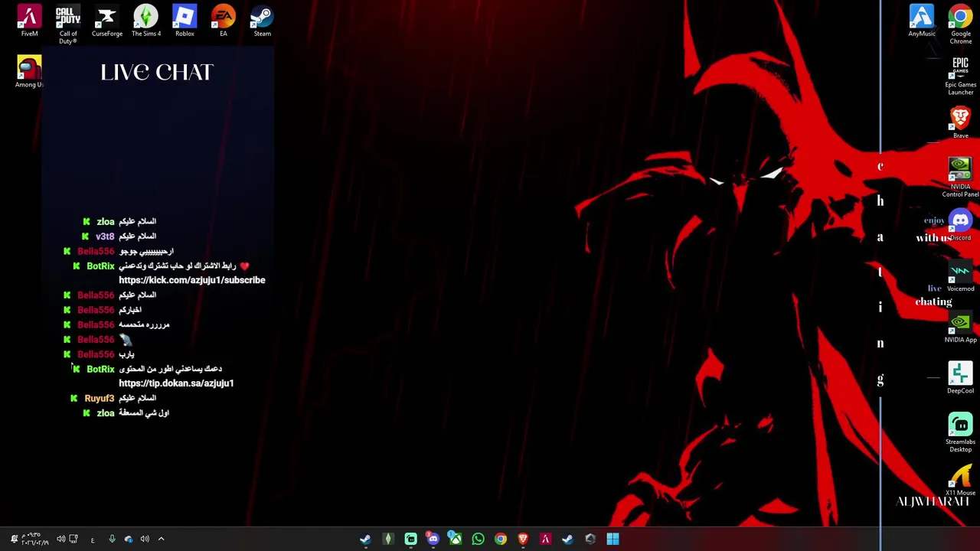Open the Call of Duty desktop shortcut
This screenshot has height=551, width=980.
pyautogui.click(x=68, y=24)
